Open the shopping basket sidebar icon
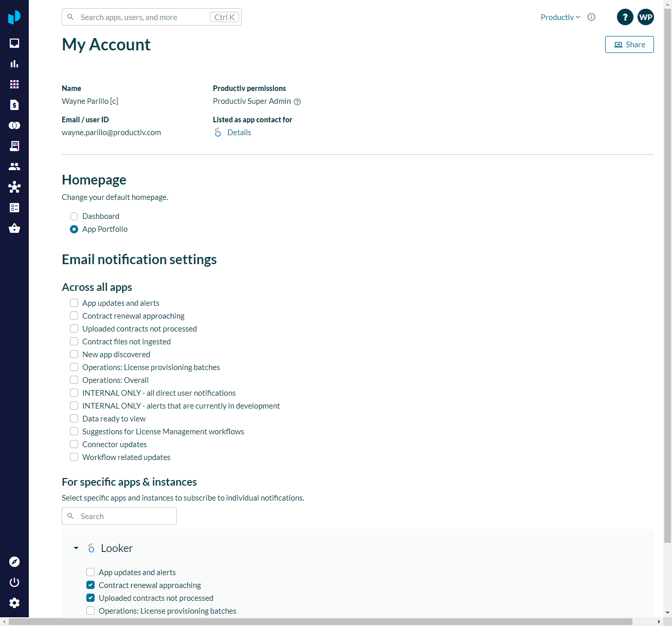Image resolution: width=672 pixels, height=626 pixels. point(14,228)
